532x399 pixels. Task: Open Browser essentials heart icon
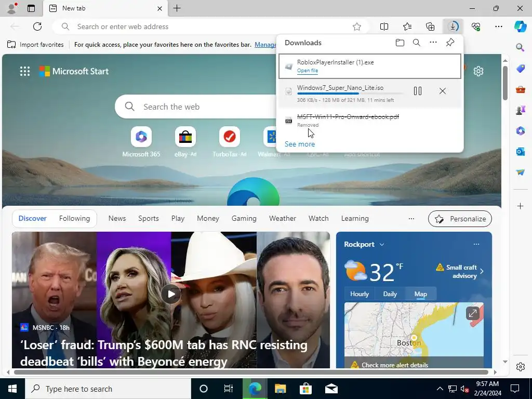click(476, 26)
